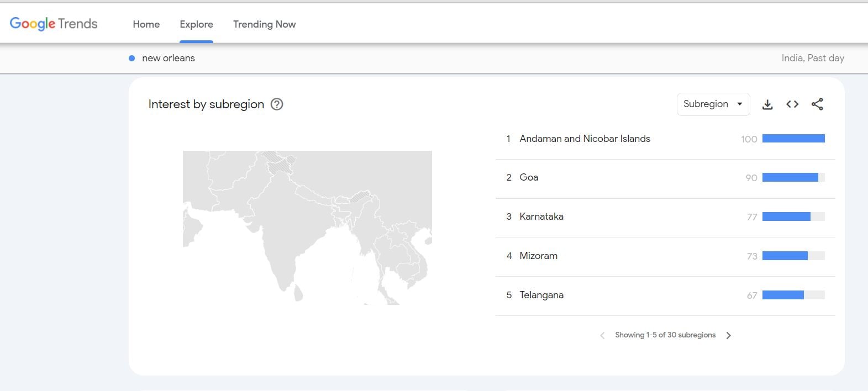Viewport: 868px width, 391px height.
Task: Open the Karnataka subregion entry
Action: click(541, 216)
